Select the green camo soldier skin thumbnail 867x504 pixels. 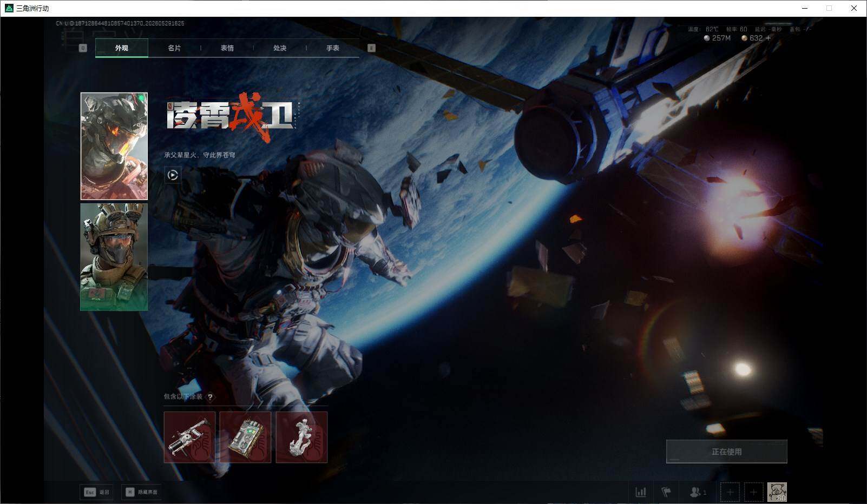114,257
